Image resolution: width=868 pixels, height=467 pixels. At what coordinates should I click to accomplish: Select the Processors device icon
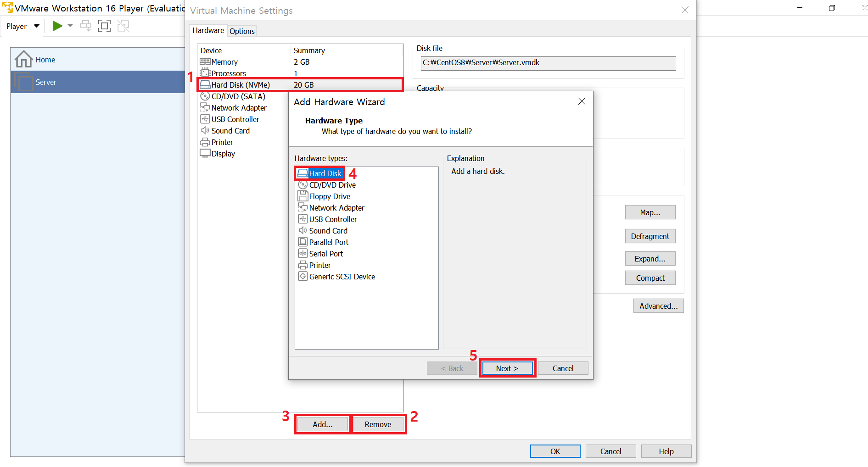pos(205,73)
